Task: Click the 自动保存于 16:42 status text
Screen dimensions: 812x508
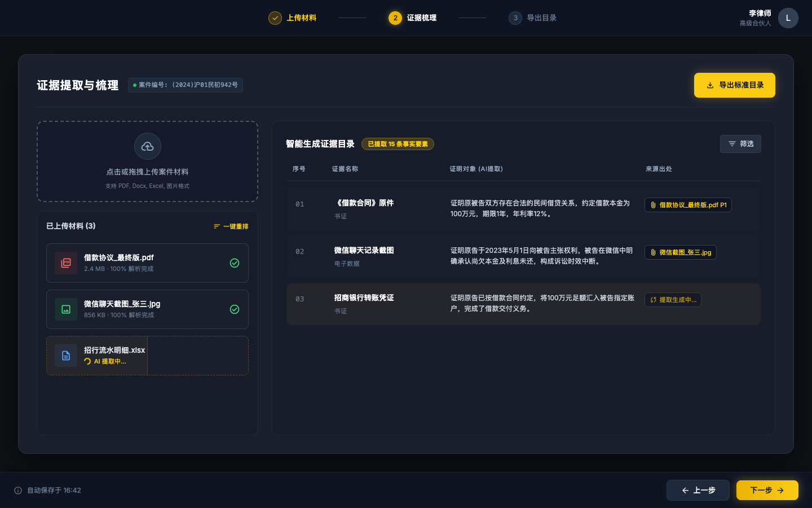Action: (54, 491)
